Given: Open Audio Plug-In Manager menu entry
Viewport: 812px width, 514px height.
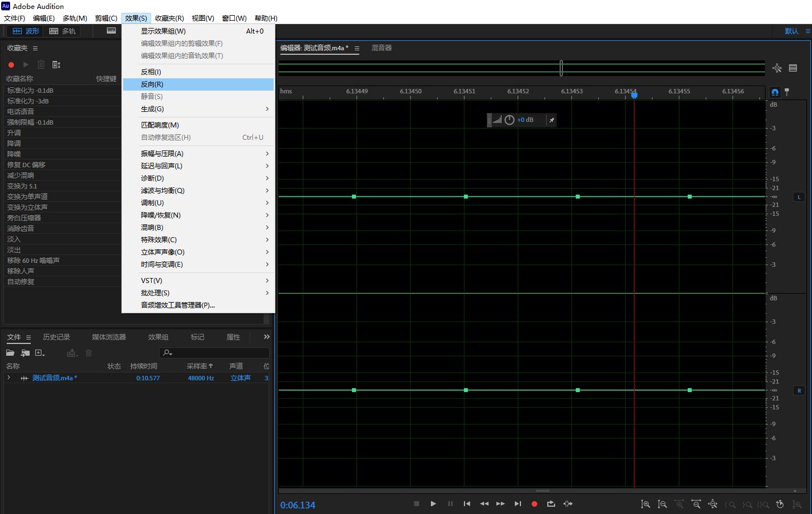Looking at the screenshot, I should click(199, 305).
